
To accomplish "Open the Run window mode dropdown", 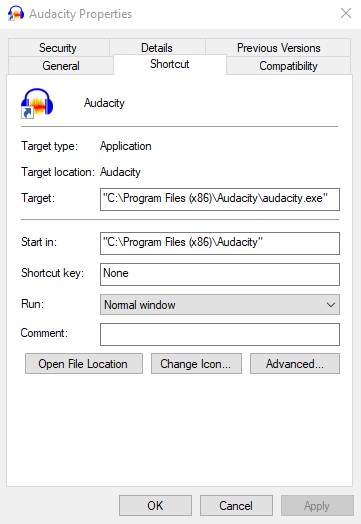I will 220,304.
